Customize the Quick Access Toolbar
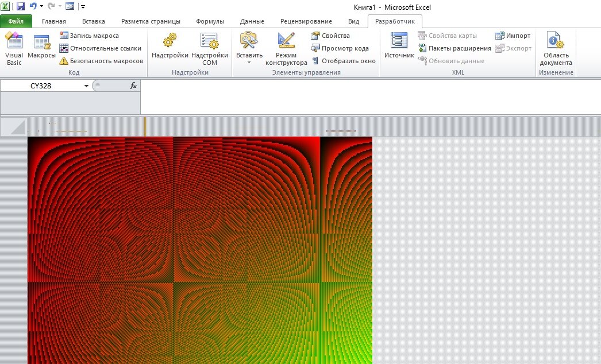This screenshot has width=601, height=364. pos(83,6)
